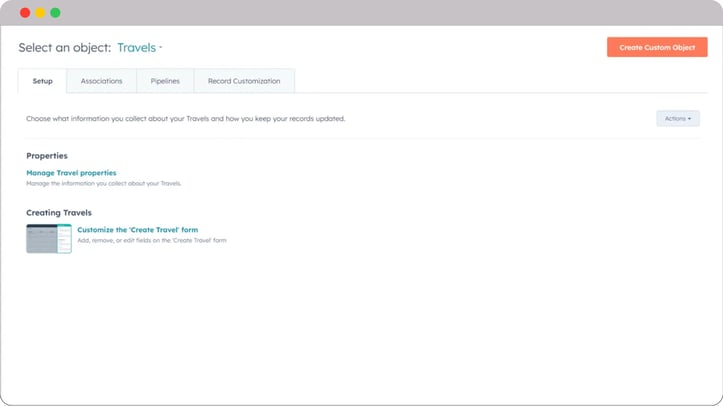Click the Creating Travels heading
This screenshot has width=723, height=406.
pos(59,212)
